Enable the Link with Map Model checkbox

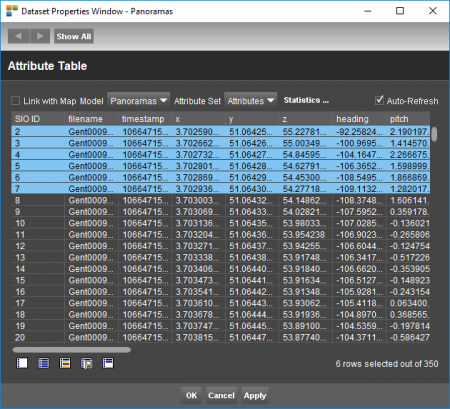click(x=16, y=101)
